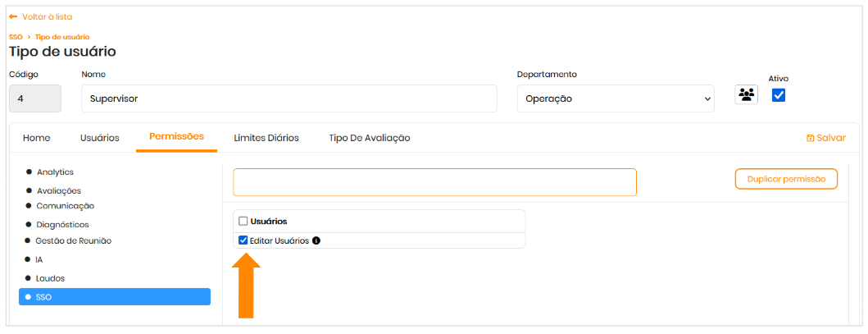The image size is (868, 334).
Task: Click the floppy disk save icon
Action: [811, 139]
